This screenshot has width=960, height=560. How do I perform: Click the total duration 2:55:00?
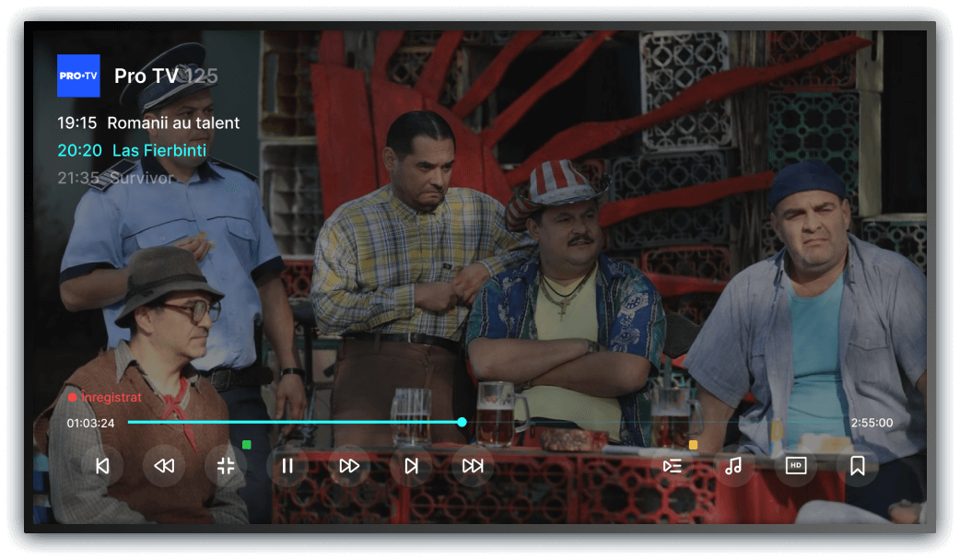(872, 423)
